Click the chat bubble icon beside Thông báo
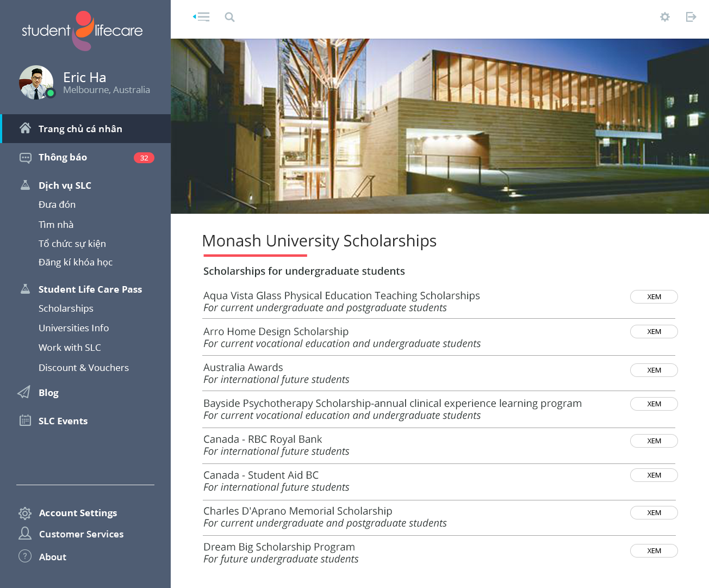This screenshot has width=709, height=588. (x=25, y=158)
